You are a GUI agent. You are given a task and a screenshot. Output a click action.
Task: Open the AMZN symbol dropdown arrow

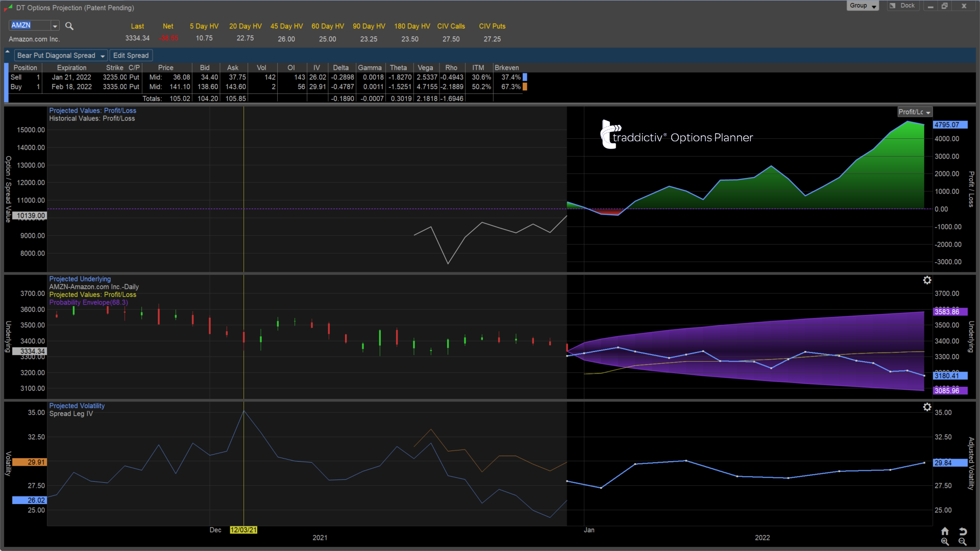click(x=55, y=26)
